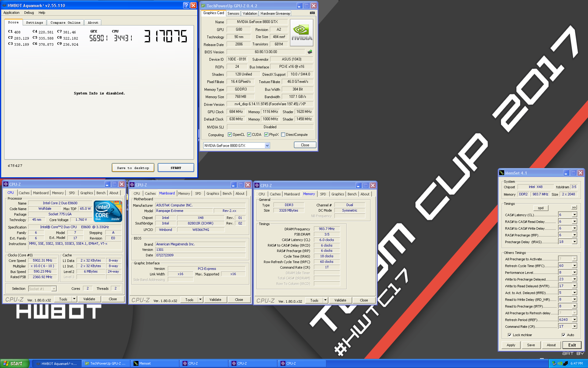
Task: Minimize the GPU-Z window
Action: tap(300, 6)
